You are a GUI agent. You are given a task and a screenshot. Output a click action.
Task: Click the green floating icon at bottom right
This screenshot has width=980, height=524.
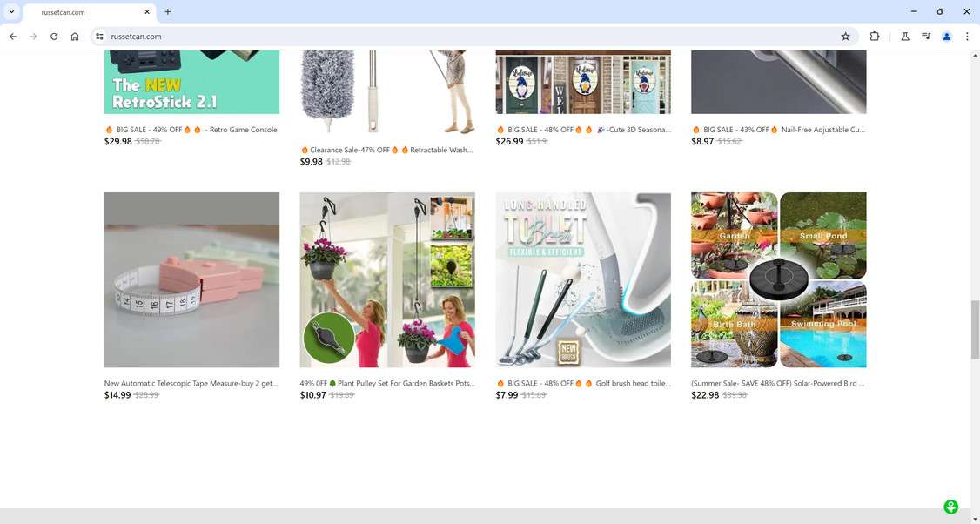click(x=950, y=507)
